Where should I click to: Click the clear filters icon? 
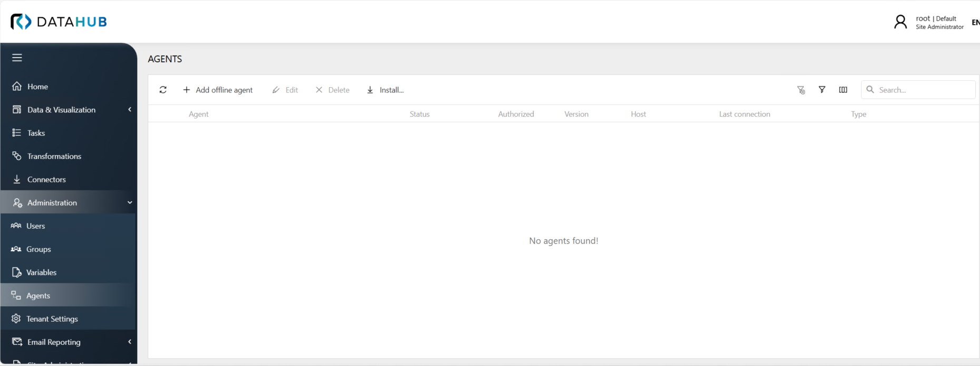801,90
